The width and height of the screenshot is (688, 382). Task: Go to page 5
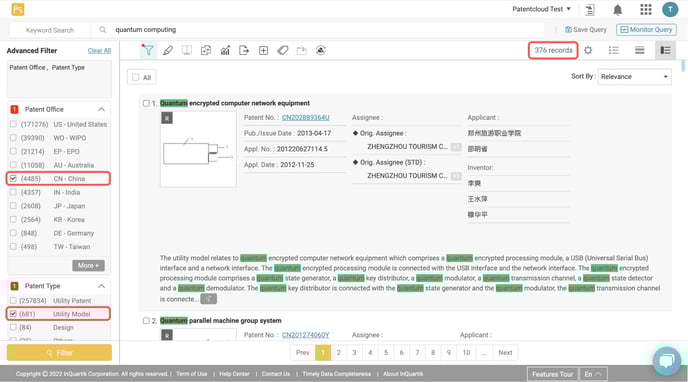point(386,353)
